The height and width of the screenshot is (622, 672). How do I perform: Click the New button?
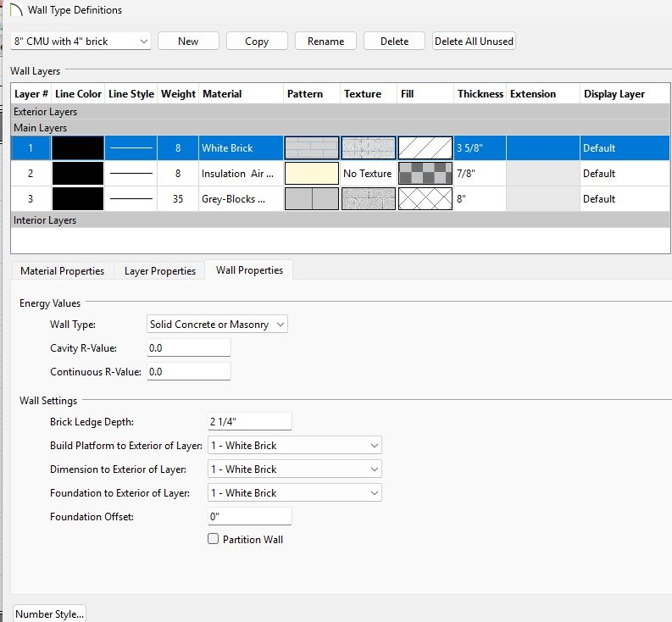coord(188,41)
